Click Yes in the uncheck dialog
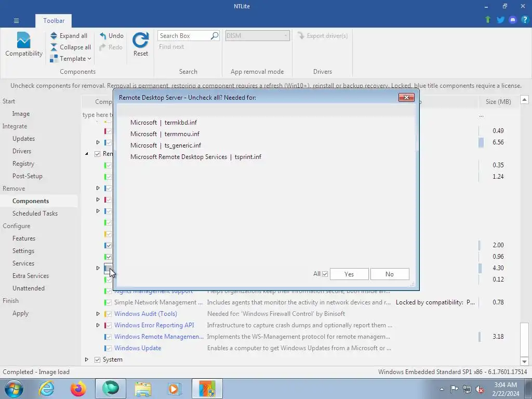 coord(349,274)
